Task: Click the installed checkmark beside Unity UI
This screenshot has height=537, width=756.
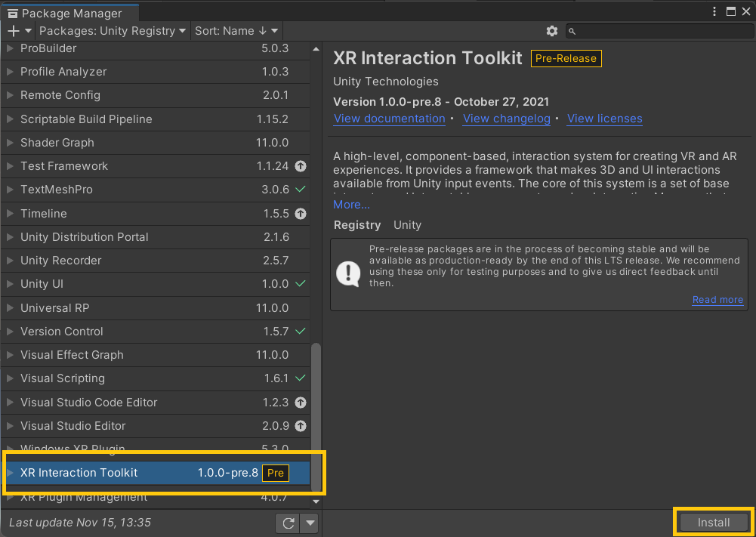Action: coord(301,284)
